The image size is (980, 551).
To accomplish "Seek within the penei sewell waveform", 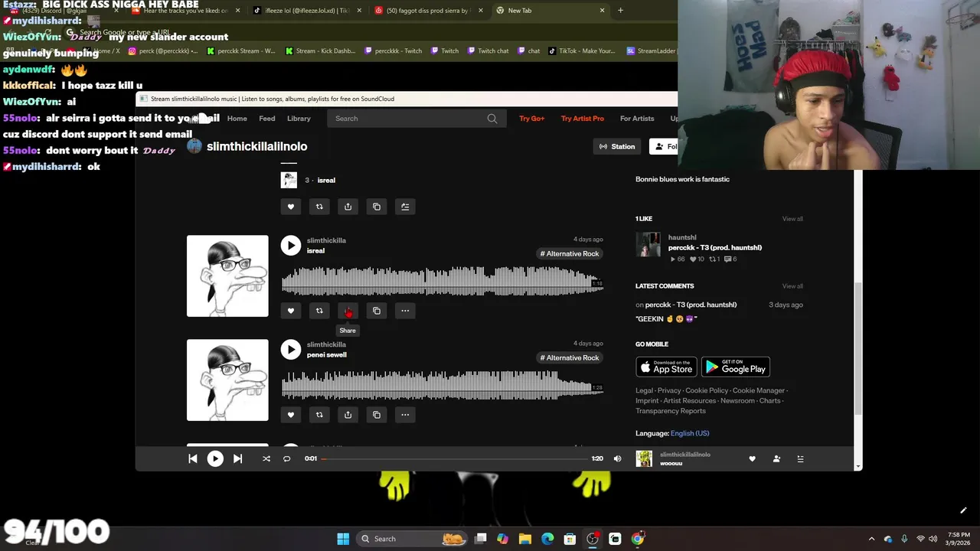I will [443, 385].
